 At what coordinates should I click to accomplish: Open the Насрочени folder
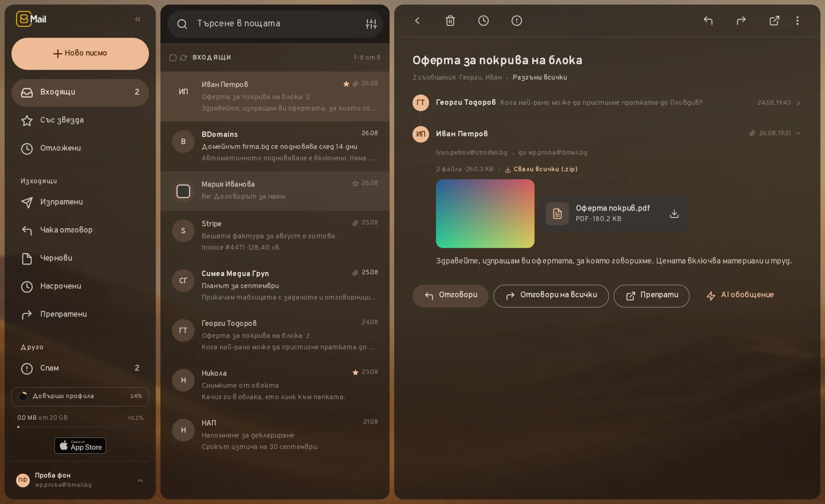[80, 286]
